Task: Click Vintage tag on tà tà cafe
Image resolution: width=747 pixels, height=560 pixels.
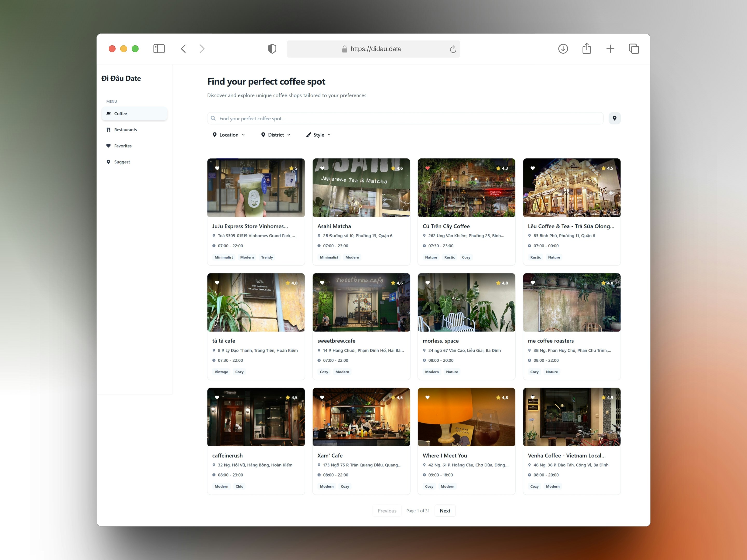Action: (221, 372)
